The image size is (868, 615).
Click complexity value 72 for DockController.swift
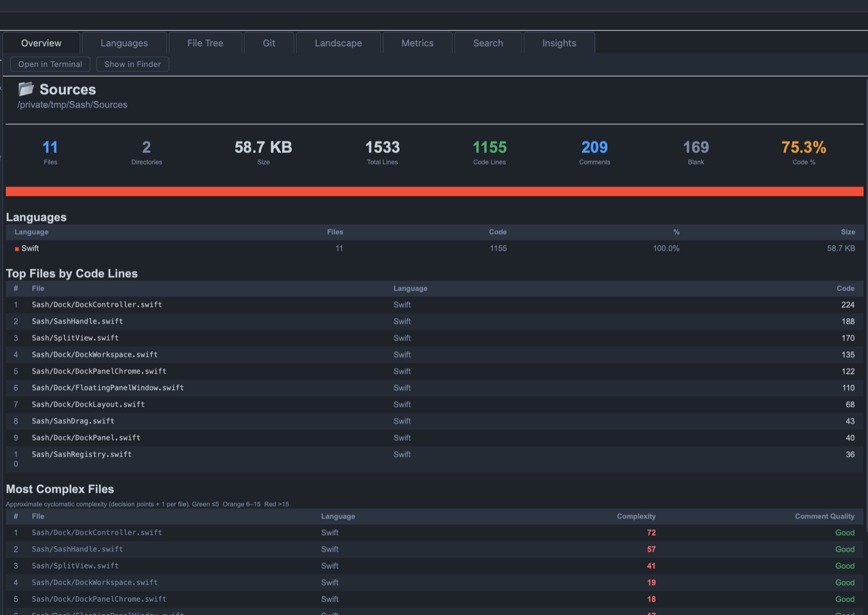tap(652, 533)
